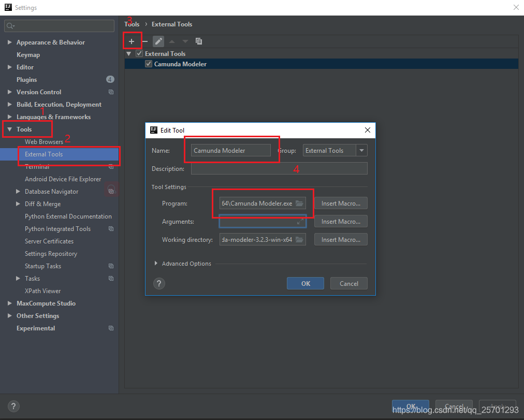Click project-level icon beside Experimental
This screenshot has width=524, height=420.
[111, 328]
